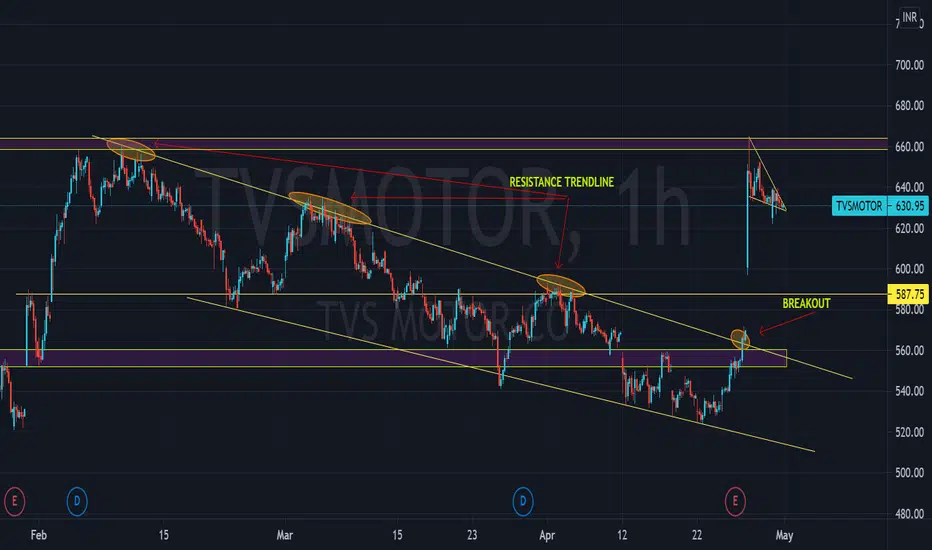Viewport: 932px width, 550px height.
Task: Select the orange ellipse below RESISTANCE TRENDLINE arrow
Action: (561, 285)
